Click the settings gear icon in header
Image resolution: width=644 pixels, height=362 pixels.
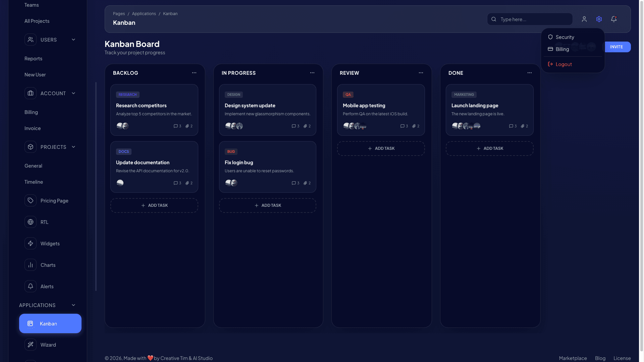click(x=599, y=19)
